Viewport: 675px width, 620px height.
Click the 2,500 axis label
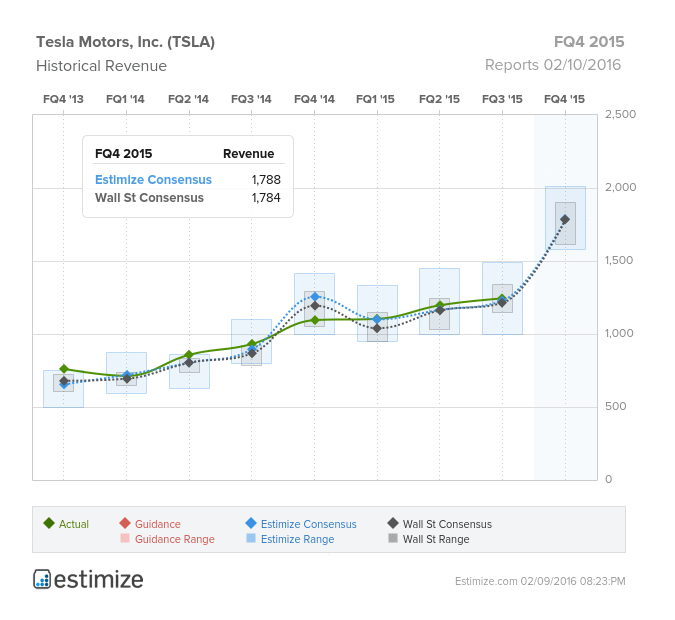point(620,114)
